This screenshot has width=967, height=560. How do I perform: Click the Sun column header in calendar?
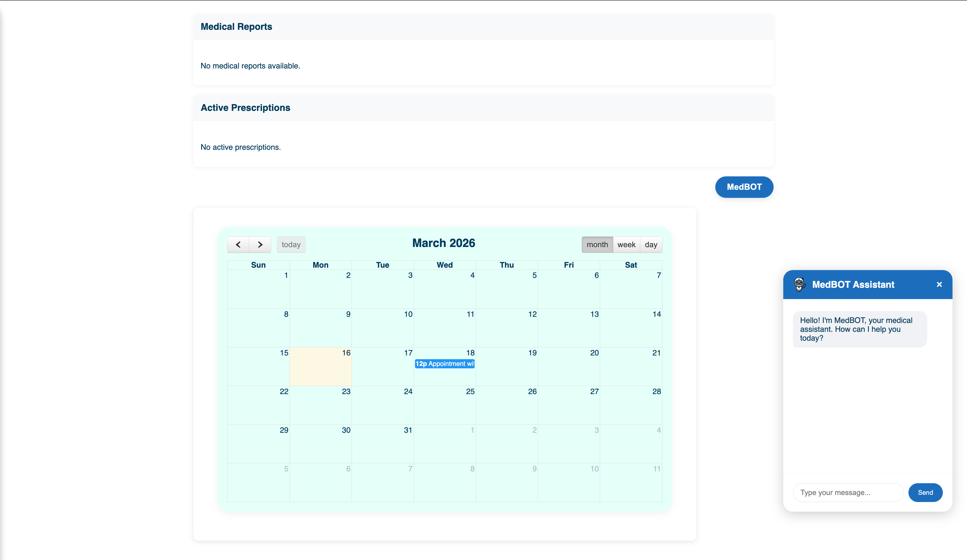258,265
